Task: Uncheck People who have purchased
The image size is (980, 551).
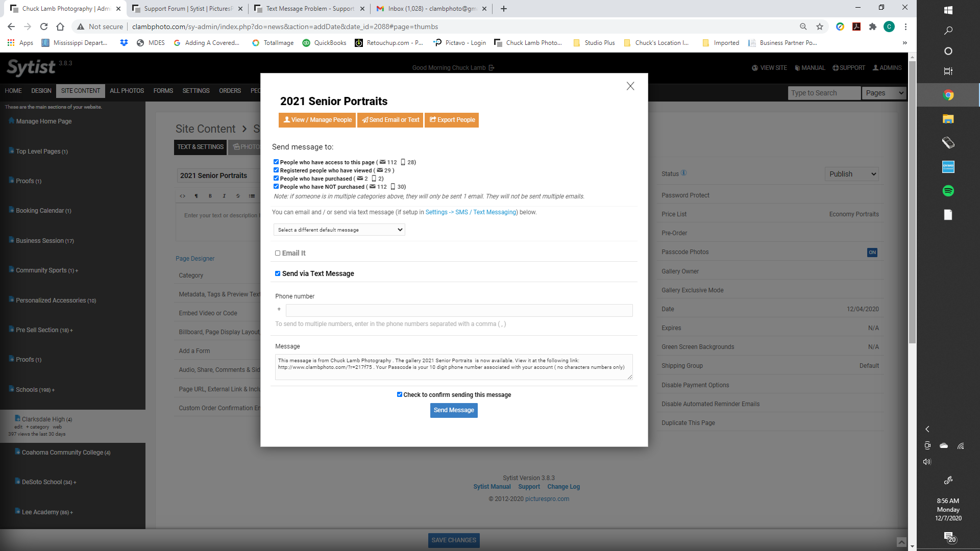Action: pos(276,178)
